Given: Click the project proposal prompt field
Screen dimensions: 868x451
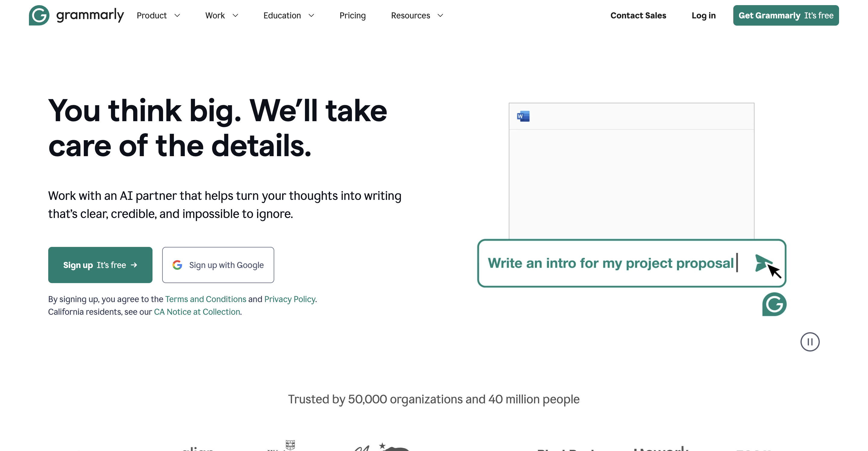Looking at the screenshot, I should click(632, 263).
